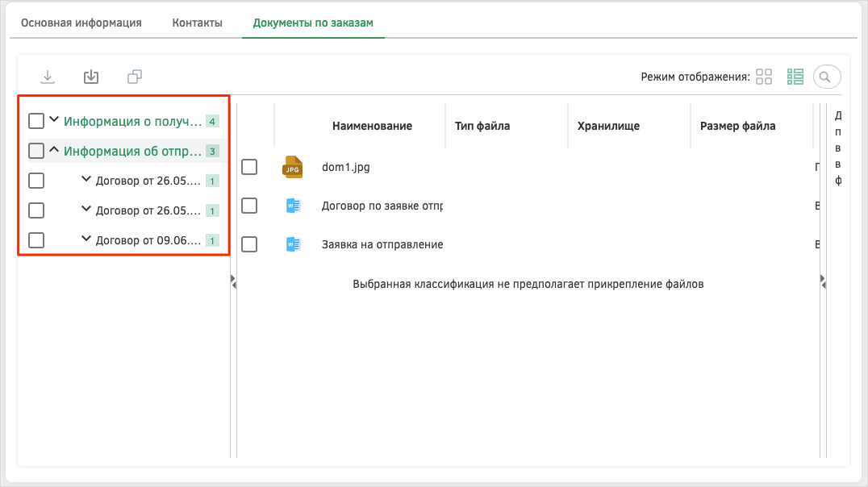Expand the first Договор от 26.05.… chevron
This screenshot has height=487, width=868.
click(x=86, y=179)
